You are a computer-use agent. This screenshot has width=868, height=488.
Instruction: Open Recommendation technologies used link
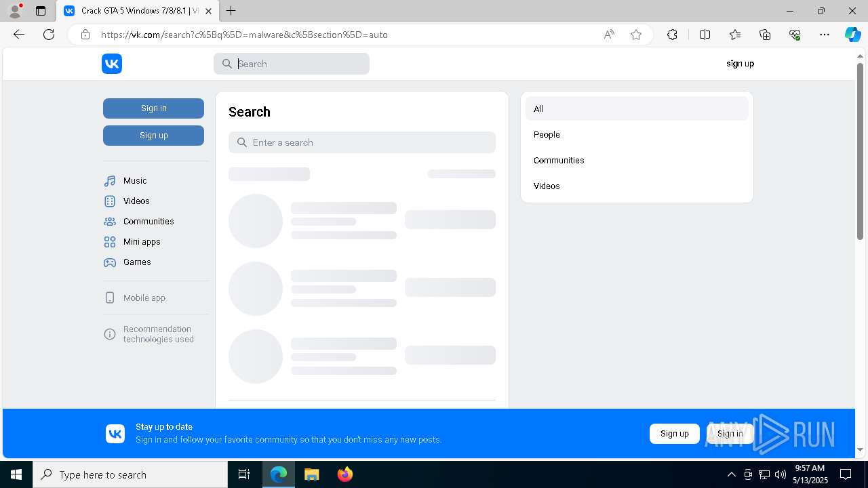(x=158, y=334)
